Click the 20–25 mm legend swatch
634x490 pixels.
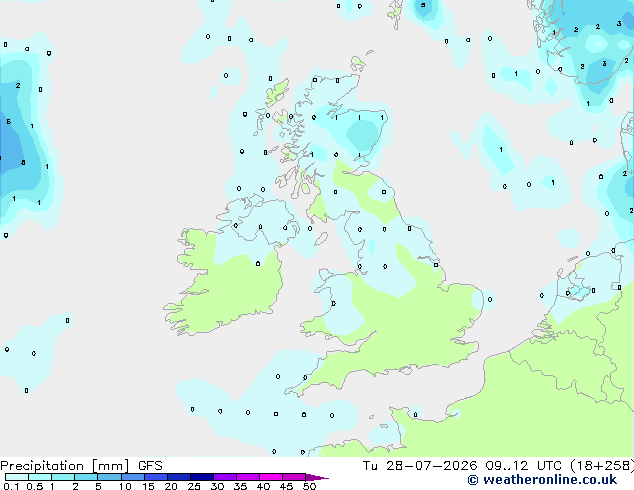pyautogui.click(x=178, y=477)
